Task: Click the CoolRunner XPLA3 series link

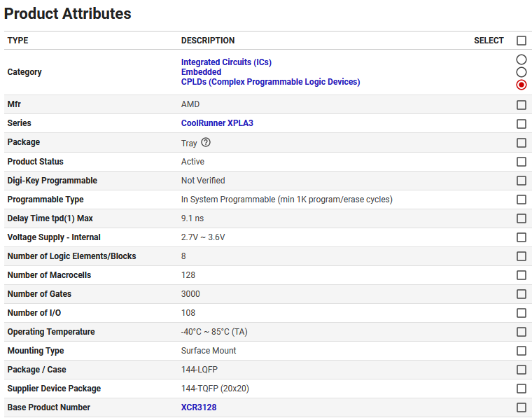Action: click(x=217, y=123)
